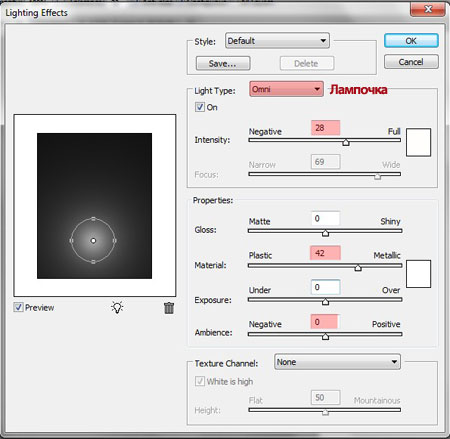
Task: Open the Style dropdown set to Default
Action: [x=277, y=41]
